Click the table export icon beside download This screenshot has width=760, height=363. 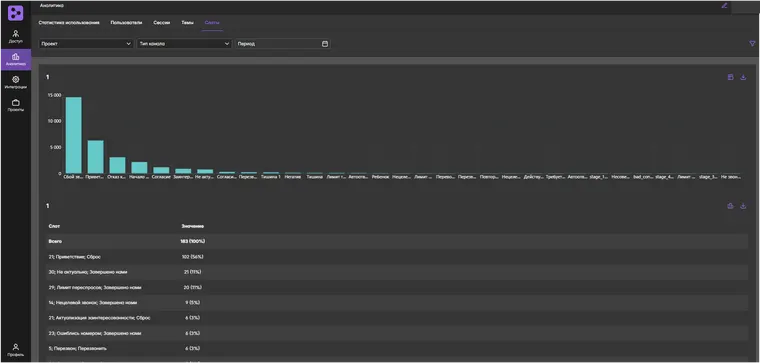tap(730, 206)
